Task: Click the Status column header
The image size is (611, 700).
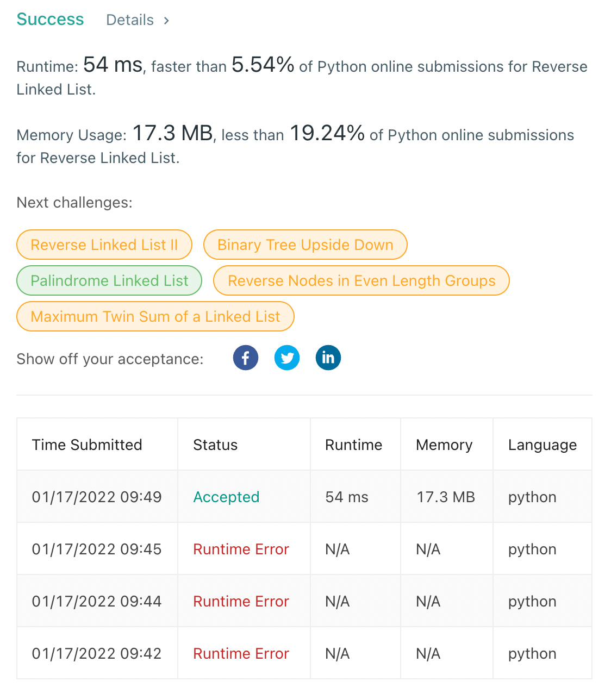Action: [215, 445]
